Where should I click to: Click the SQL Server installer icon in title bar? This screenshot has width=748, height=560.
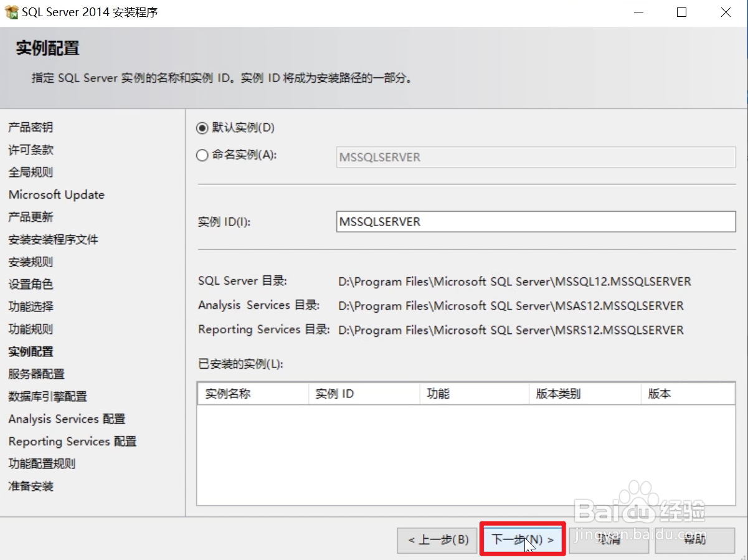pos(11,11)
